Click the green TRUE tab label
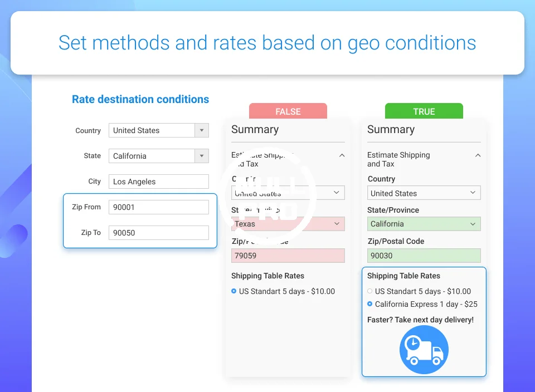The height and width of the screenshot is (392, 535). click(424, 111)
